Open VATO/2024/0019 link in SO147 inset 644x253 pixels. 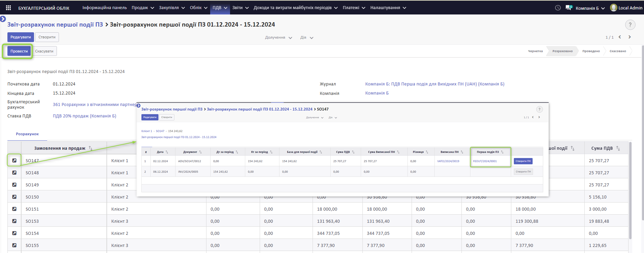point(448,161)
